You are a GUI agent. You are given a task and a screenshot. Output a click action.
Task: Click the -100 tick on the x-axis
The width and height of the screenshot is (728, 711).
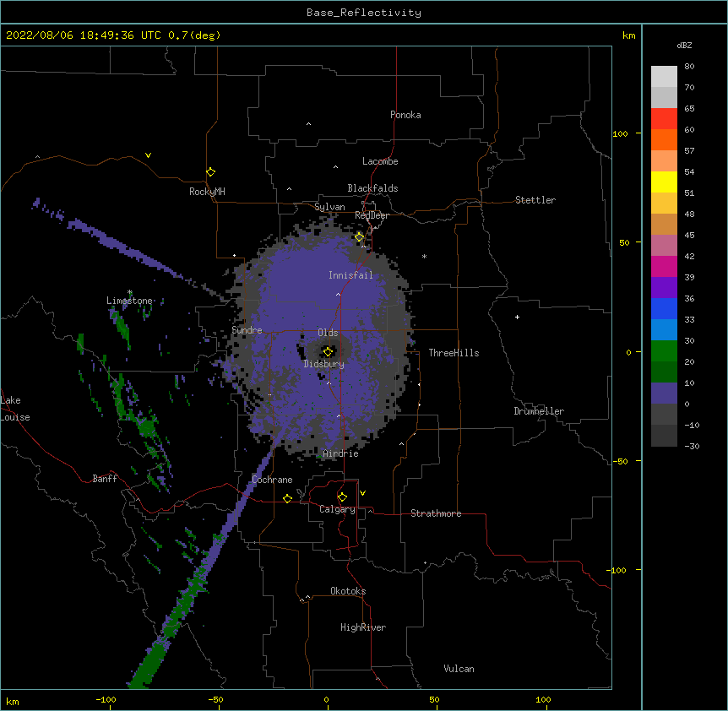(x=106, y=699)
